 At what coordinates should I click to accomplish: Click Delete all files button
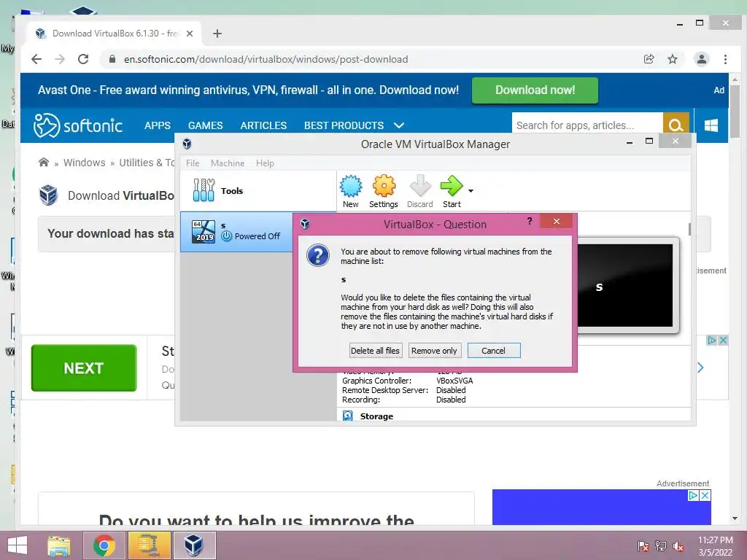point(376,351)
